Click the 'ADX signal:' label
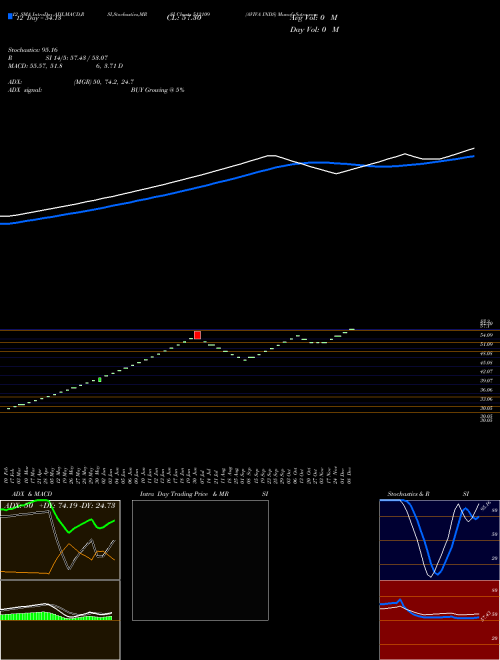Image resolution: width=500 pixels, height=660 pixels. (25, 90)
